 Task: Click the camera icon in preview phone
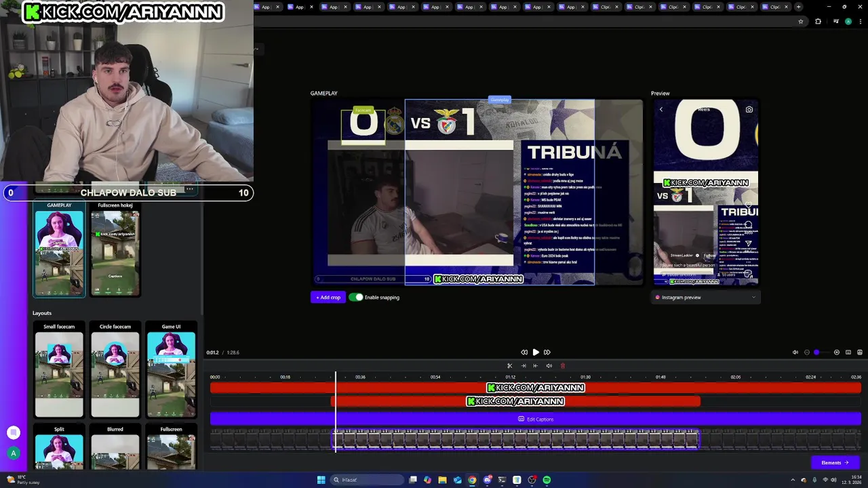pos(749,109)
